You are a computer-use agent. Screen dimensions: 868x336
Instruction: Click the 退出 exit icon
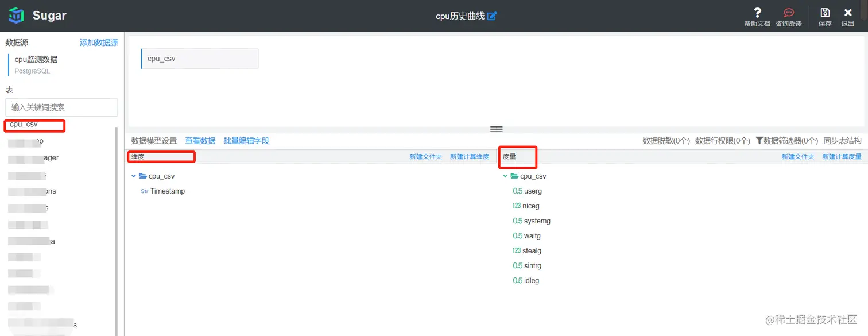(848, 13)
